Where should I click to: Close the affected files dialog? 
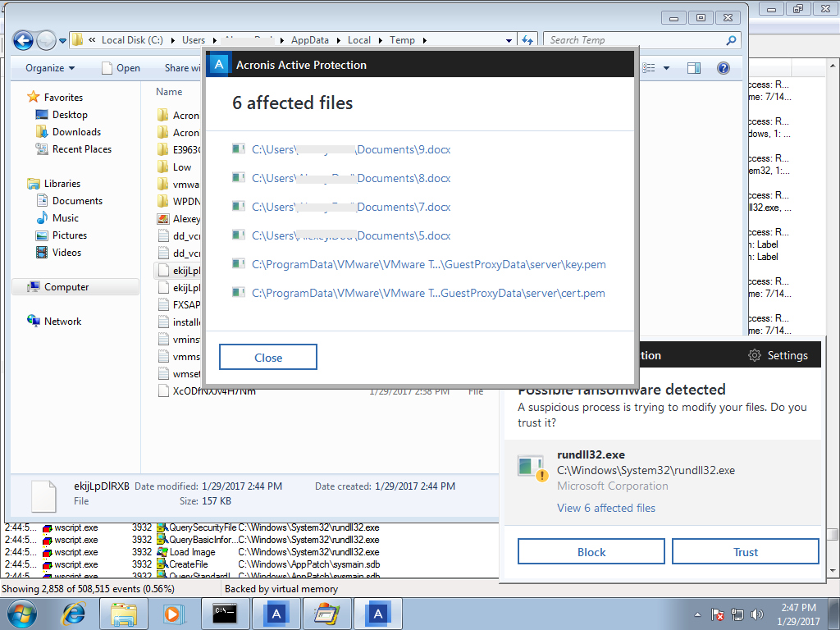pyautogui.click(x=268, y=357)
